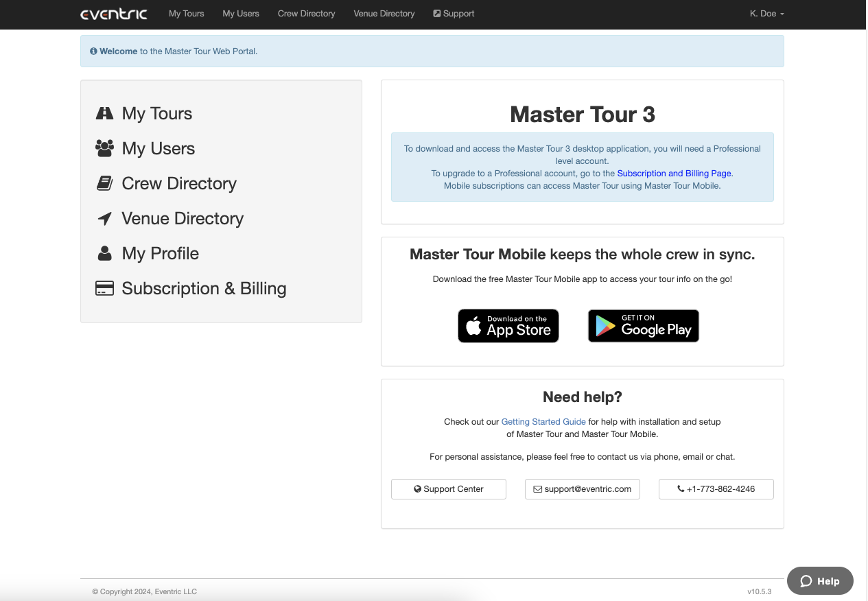Click the Copyright 2024, Eventric LLC text
The image size is (868, 601).
(145, 591)
